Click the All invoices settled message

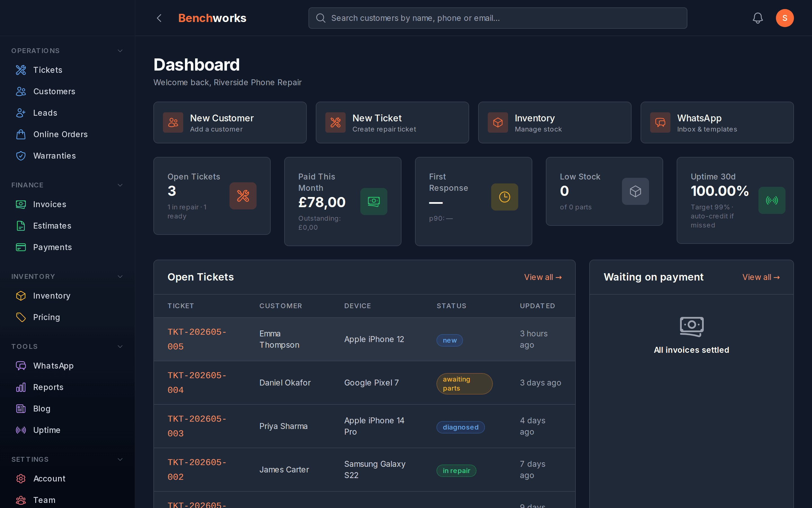point(691,350)
